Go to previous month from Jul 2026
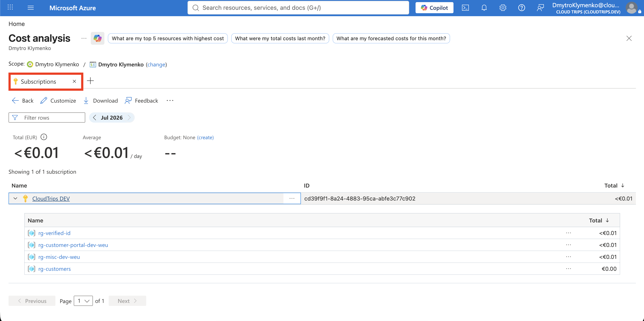The height and width of the screenshot is (321, 644). click(x=94, y=118)
